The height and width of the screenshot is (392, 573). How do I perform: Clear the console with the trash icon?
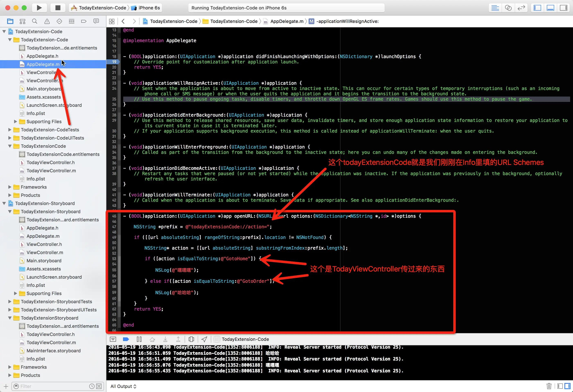click(549, 386)
